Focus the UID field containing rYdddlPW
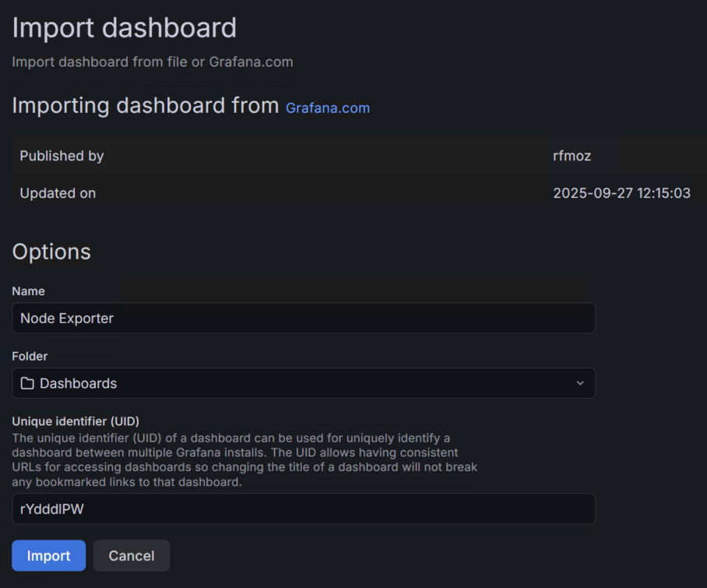This screenshot has width=707, height=588. pyautogui.click(x=304, y=509)
